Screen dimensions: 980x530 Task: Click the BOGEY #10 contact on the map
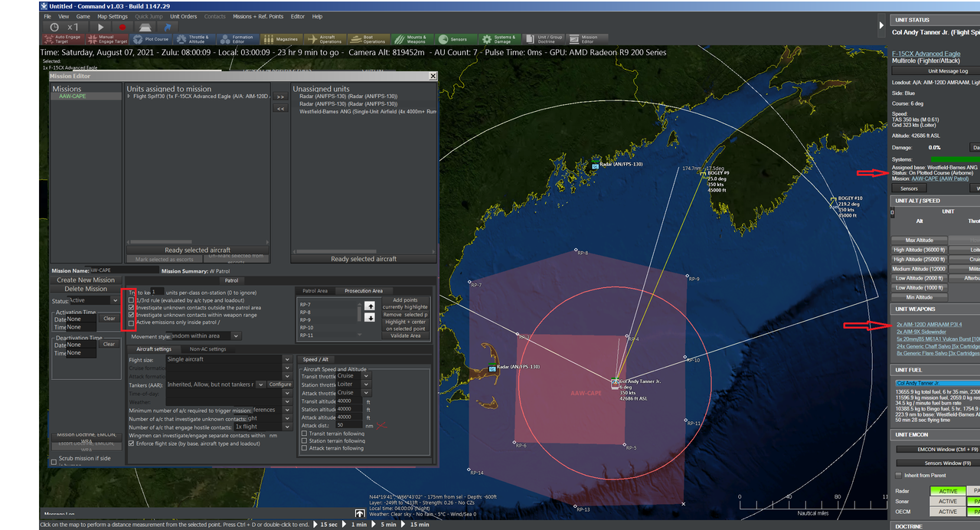click(x=834, y=199)
